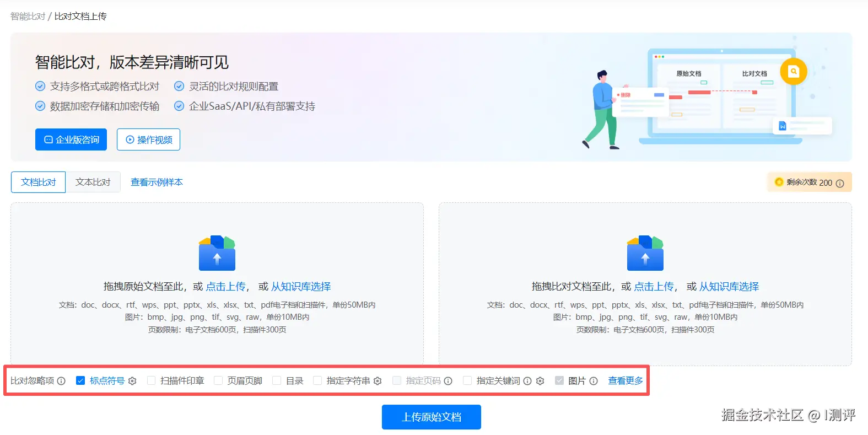Click the info icon beside 图片
This screenshot has width=868, height=435.
[594, 381]
